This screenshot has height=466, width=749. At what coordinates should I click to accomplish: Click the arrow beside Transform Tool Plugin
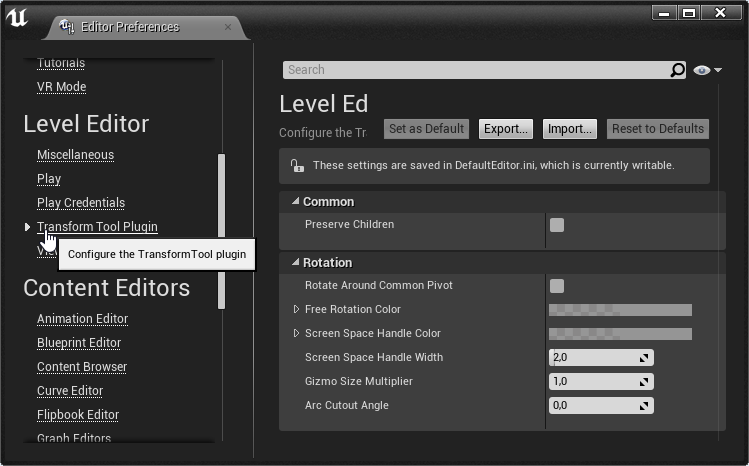(27, 227)
